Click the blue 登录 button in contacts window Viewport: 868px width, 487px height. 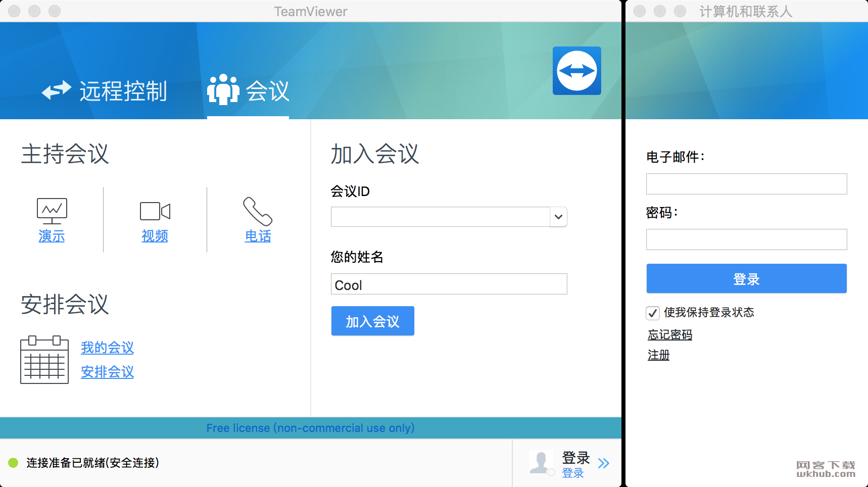tap(746, 278)
